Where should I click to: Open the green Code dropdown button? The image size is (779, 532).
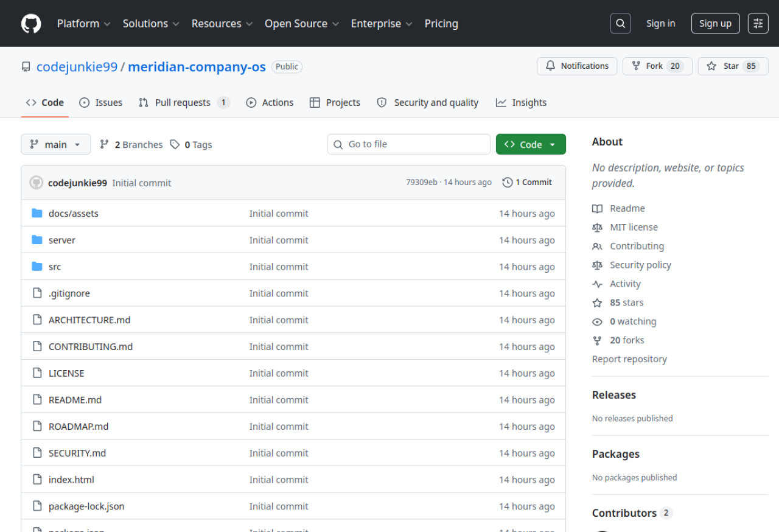[531, 144]
